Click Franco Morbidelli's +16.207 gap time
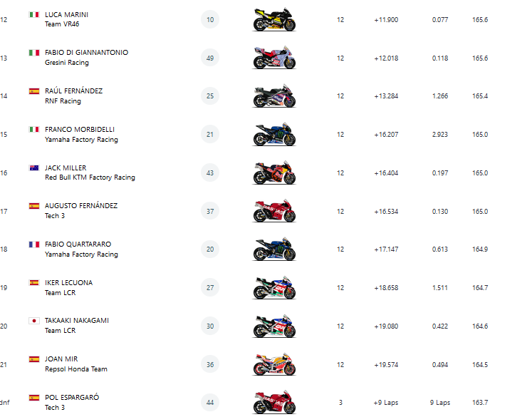 point(386,135)
